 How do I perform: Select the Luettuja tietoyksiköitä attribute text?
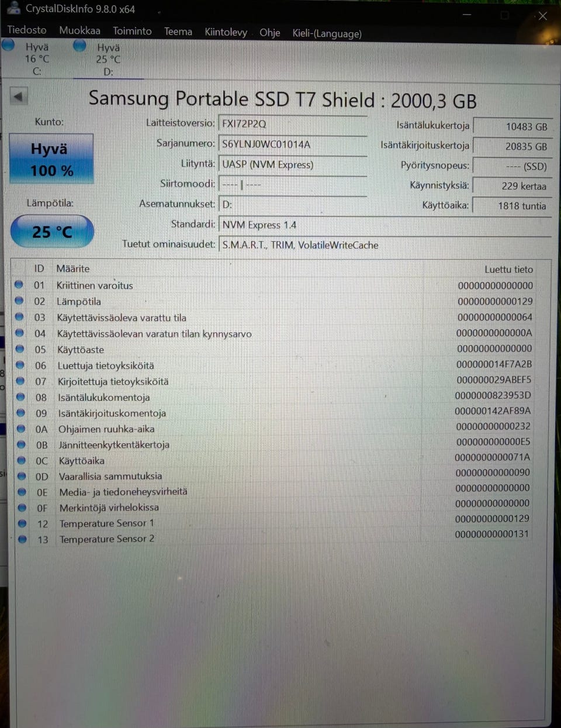106,365
